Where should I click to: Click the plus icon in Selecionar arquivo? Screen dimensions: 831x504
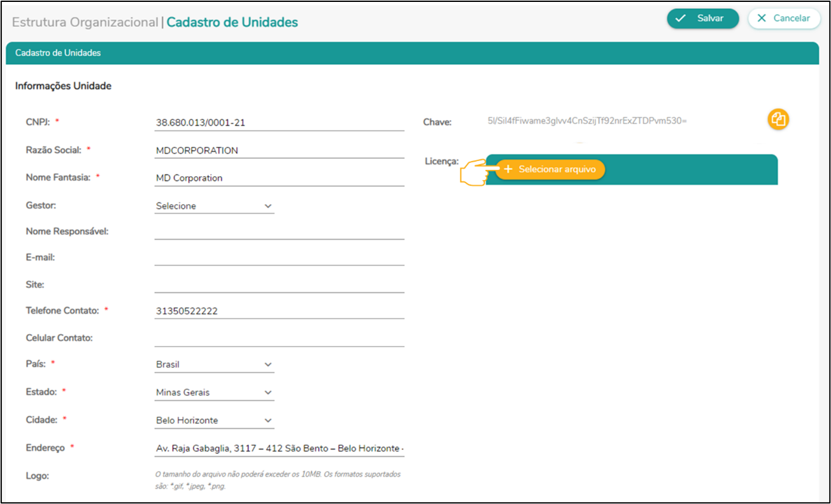[508, 169]
